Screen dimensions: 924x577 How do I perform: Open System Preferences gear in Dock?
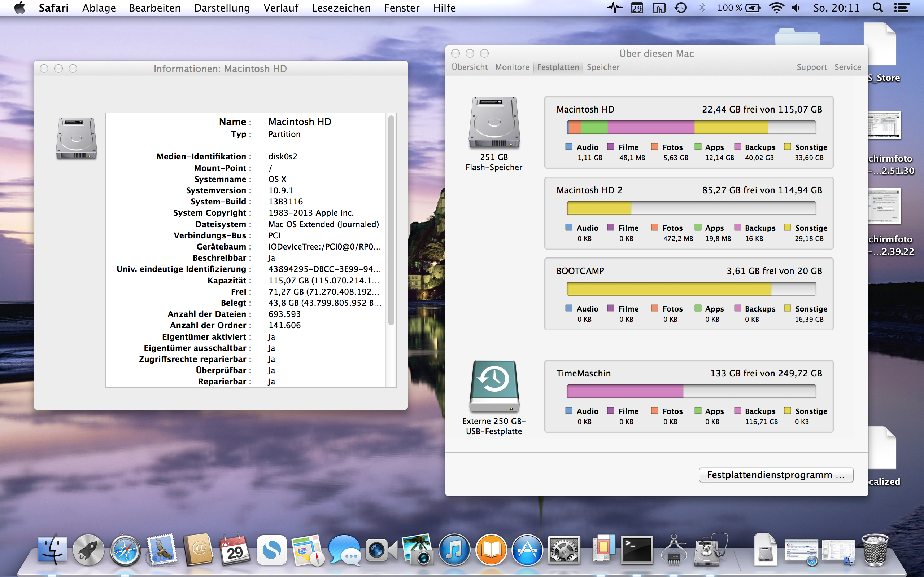(x=564, y=550)
